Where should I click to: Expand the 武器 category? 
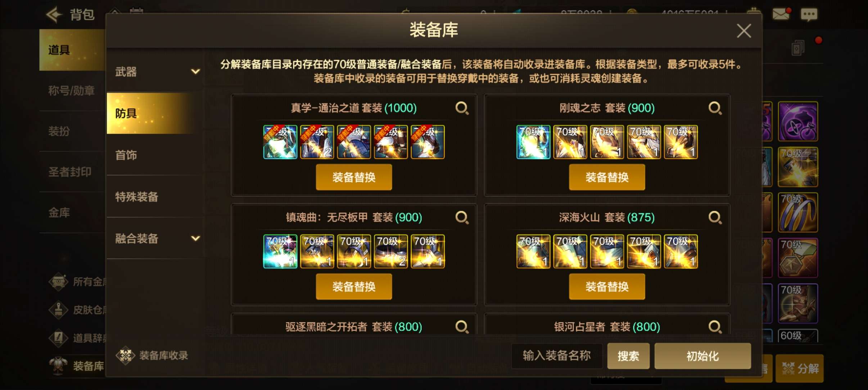(155, 72)
